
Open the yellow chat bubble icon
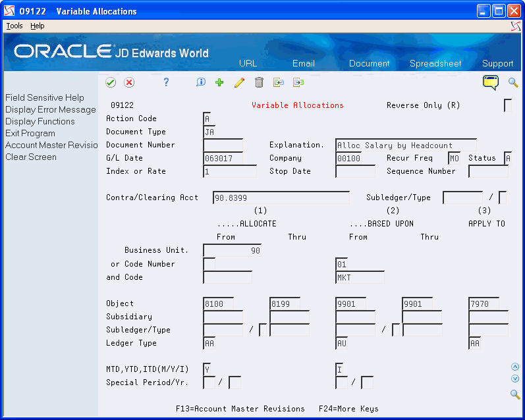pos(491,83)
